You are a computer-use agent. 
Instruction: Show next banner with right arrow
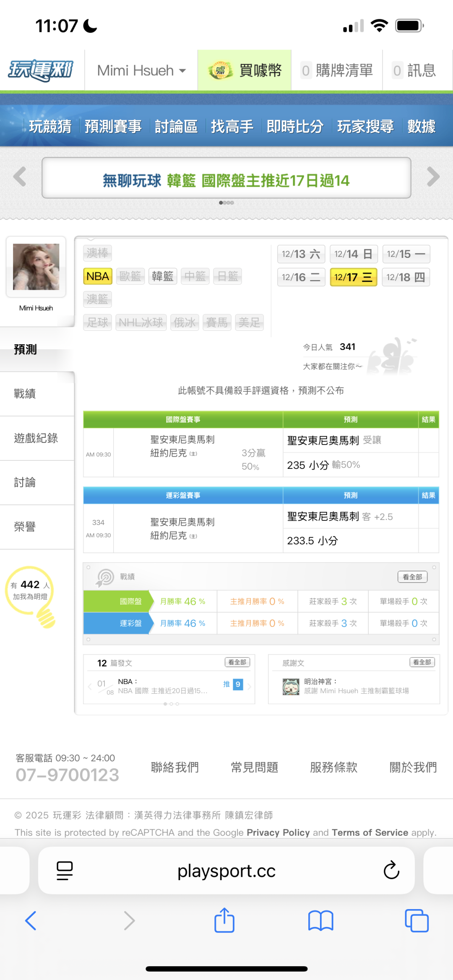click(x=433, y=177)
